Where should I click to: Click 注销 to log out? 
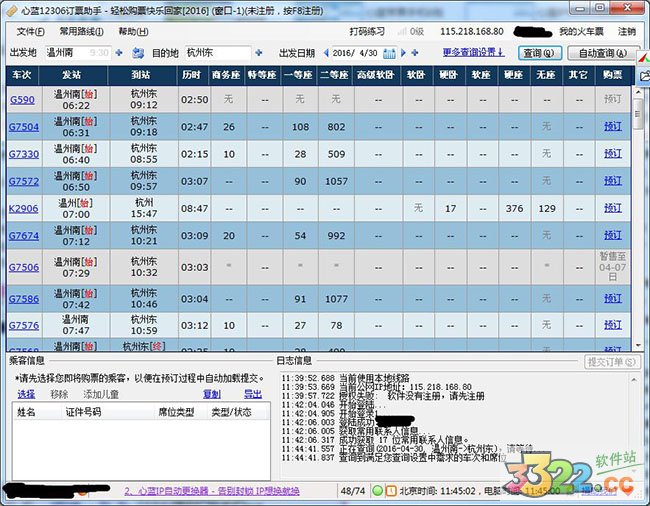[x=627, y=31]
